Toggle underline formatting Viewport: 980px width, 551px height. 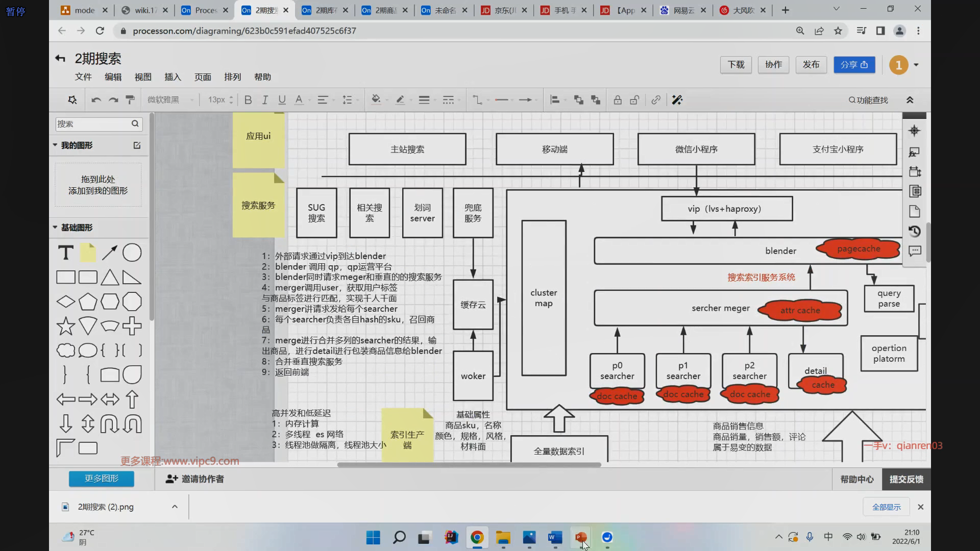click(282, 100)
